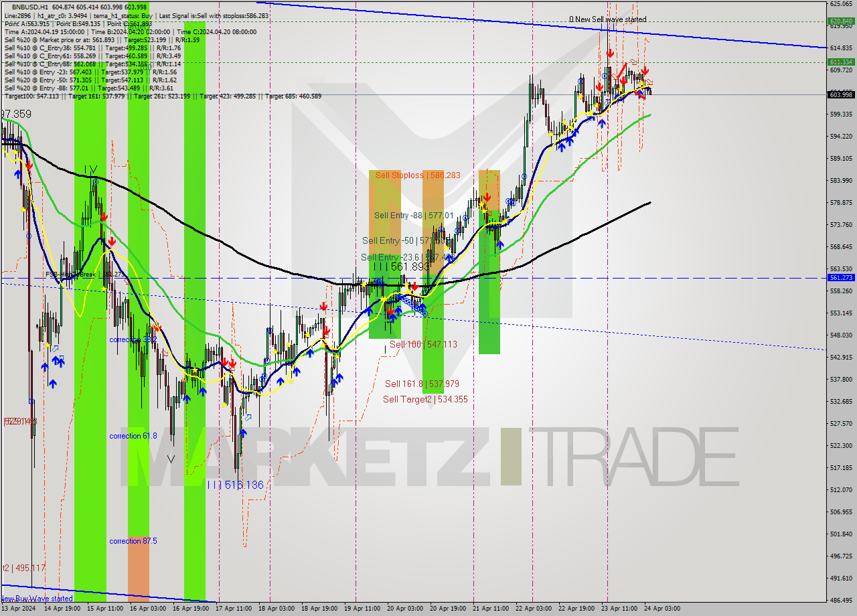Click the 'Sell %10 @ C_Entry88: 562.068' line
The width and height of the screenshot is (857, 616).
coord(92,64)
